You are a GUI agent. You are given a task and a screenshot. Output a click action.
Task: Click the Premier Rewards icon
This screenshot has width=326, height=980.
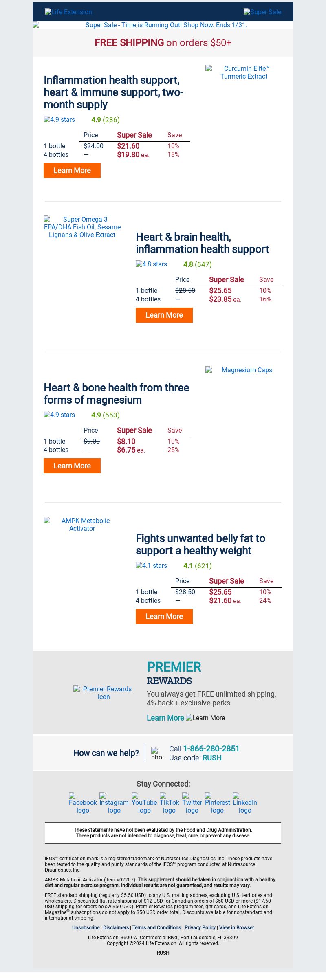104,692
